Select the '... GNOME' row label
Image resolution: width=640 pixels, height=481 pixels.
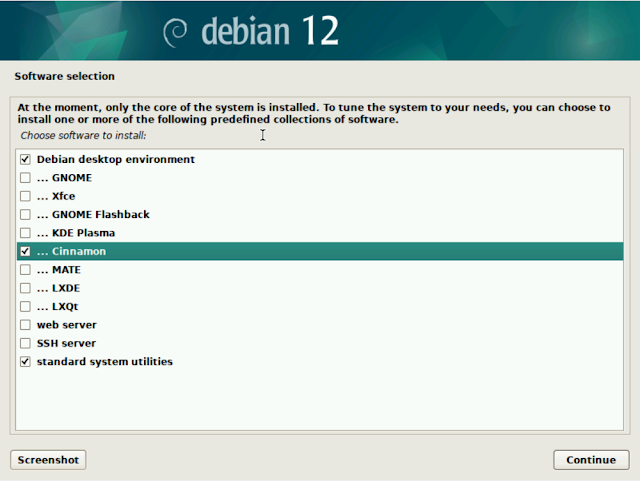coord(64,178)
